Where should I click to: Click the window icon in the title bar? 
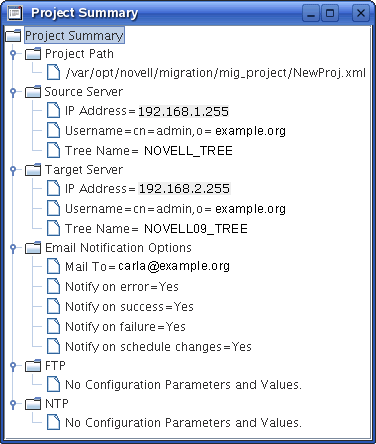(14, 13)
